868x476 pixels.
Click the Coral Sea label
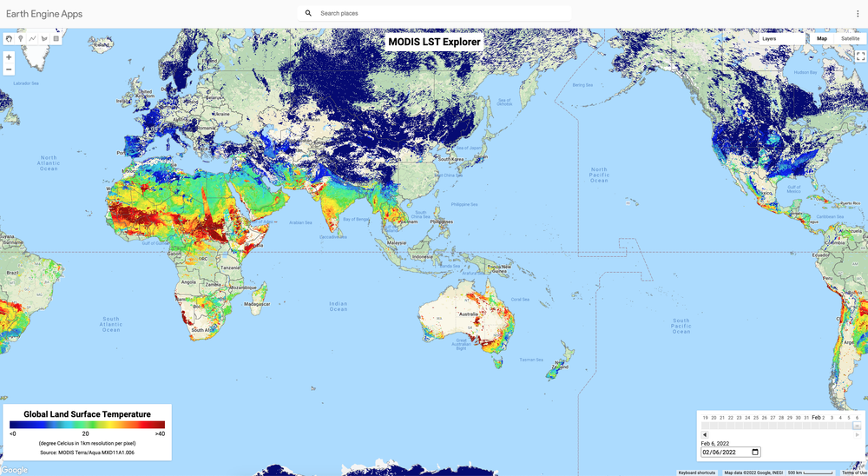tap(520, 299)
